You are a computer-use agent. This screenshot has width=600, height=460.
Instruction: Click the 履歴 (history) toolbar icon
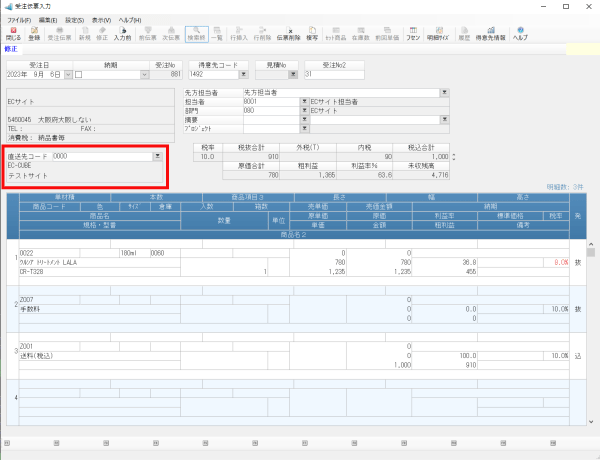(x=464, y=34)
